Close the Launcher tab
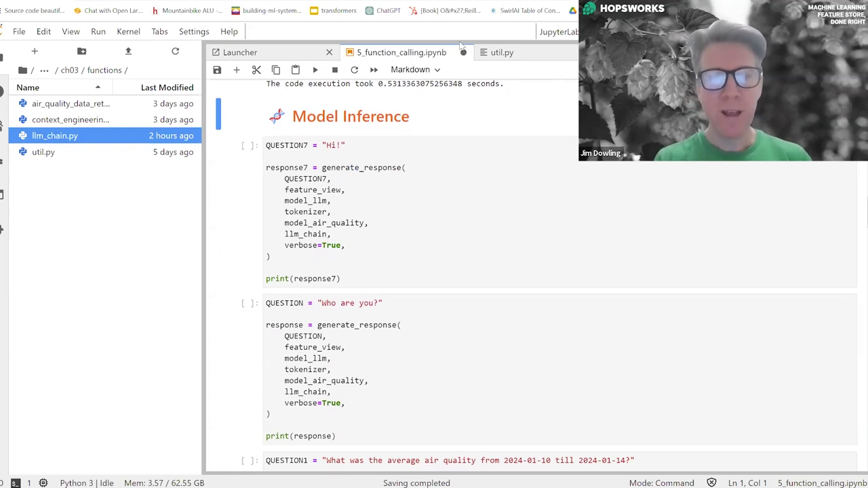The width and height of the screenshot is (868, 488). click(x=330, y=52)
